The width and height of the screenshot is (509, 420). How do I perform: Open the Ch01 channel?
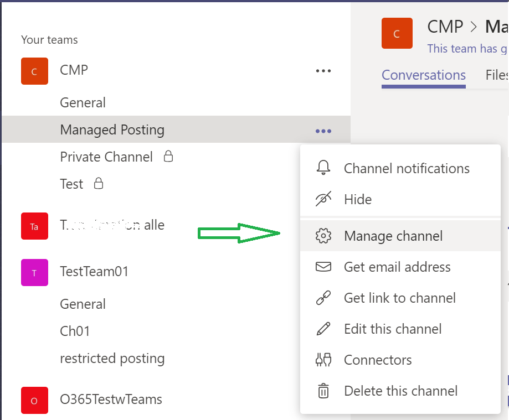coord(75,331)
